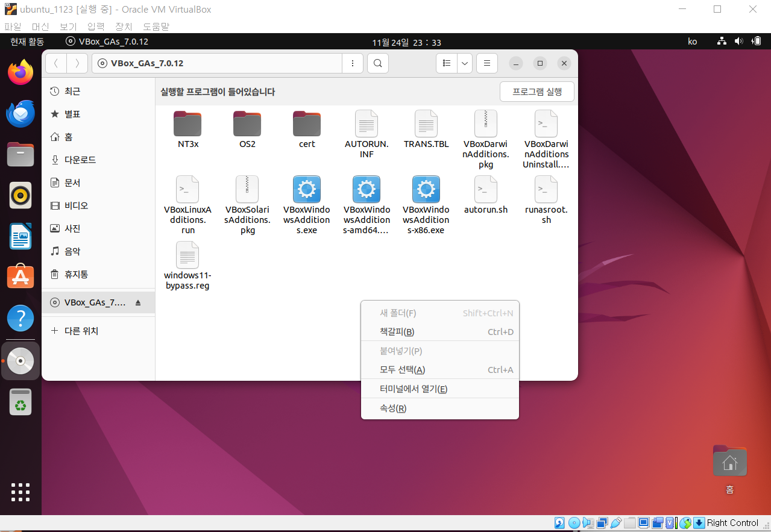The image size is (771, 532).
Task: Click the volume icon in top bar
Action: 739,42
